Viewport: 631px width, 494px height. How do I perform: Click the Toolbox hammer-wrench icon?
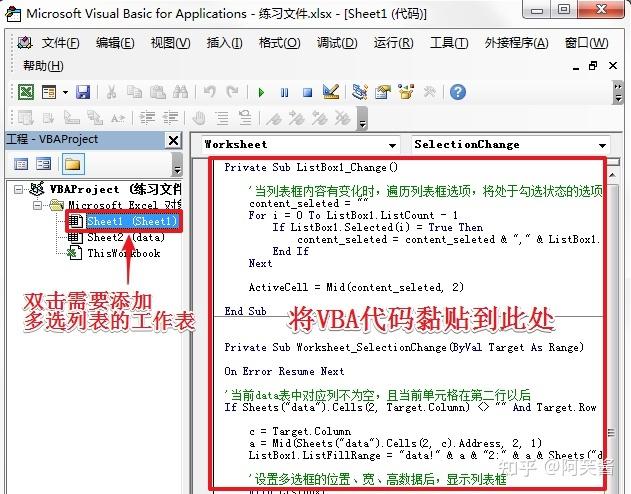pyautogui.click(x=429, y=92)
